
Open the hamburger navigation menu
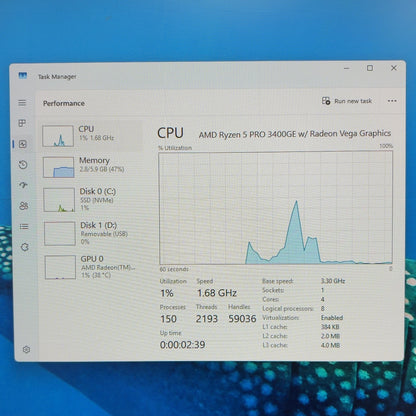(22, 103)
